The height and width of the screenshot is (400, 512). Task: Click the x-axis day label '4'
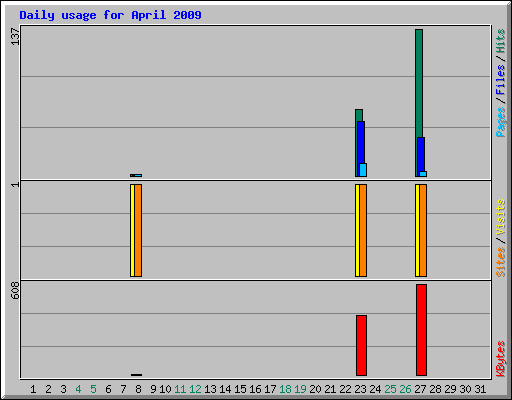click(78, 389)
